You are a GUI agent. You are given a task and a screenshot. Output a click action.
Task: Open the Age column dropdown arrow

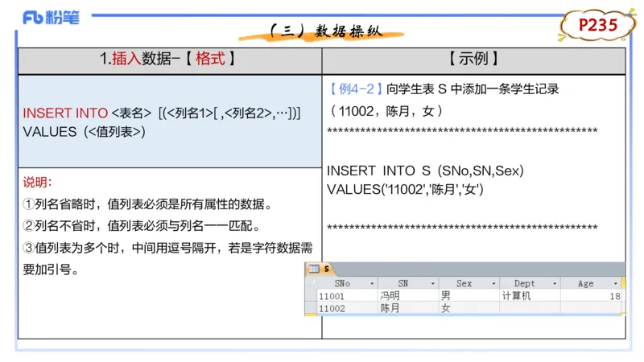(615, 284)
